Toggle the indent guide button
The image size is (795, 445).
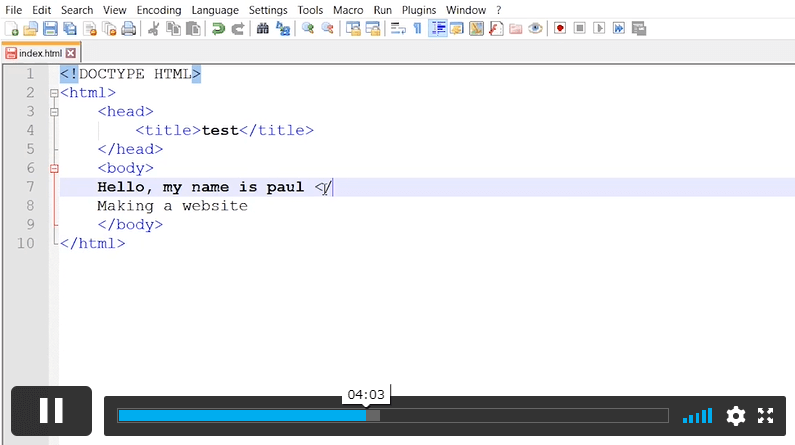coord(438,29)
